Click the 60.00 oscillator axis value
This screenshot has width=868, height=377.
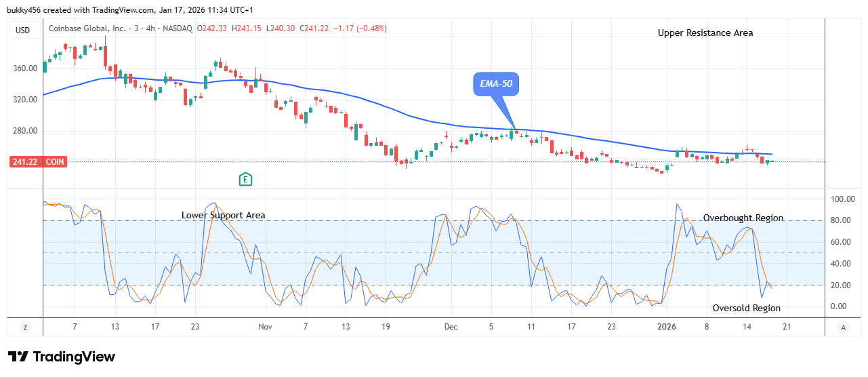(x=842, y=242)
